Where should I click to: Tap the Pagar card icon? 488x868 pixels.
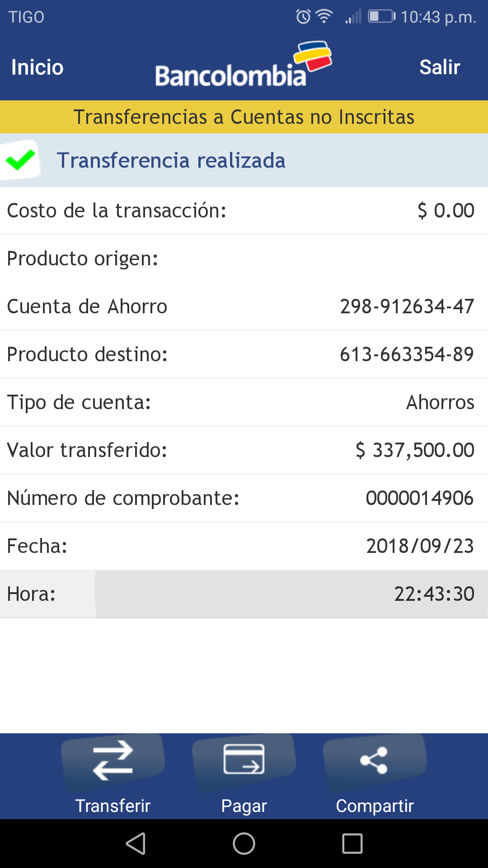(x=244, y=759)
